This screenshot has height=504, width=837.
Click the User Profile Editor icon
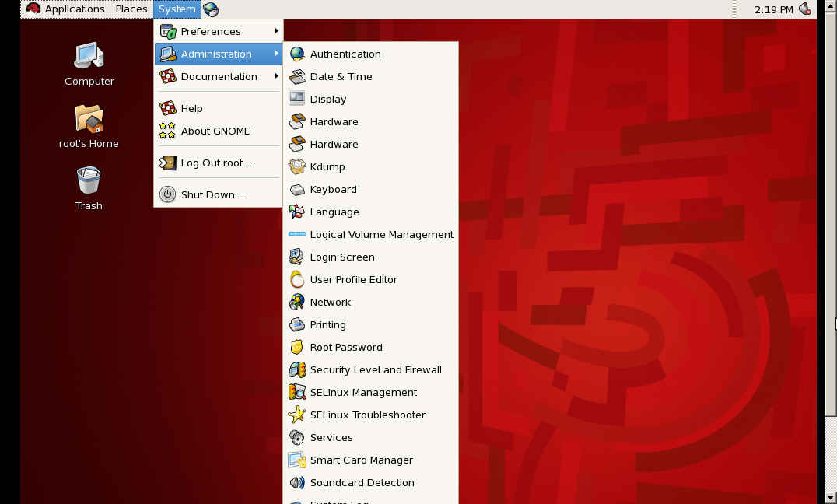[x=297, y=279]
